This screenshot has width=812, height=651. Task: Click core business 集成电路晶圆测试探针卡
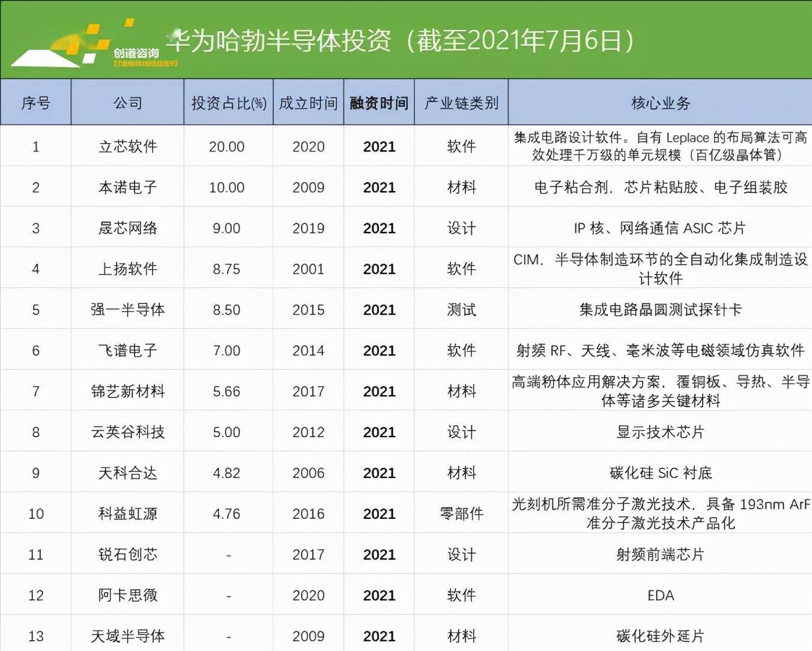click(660, 309)
